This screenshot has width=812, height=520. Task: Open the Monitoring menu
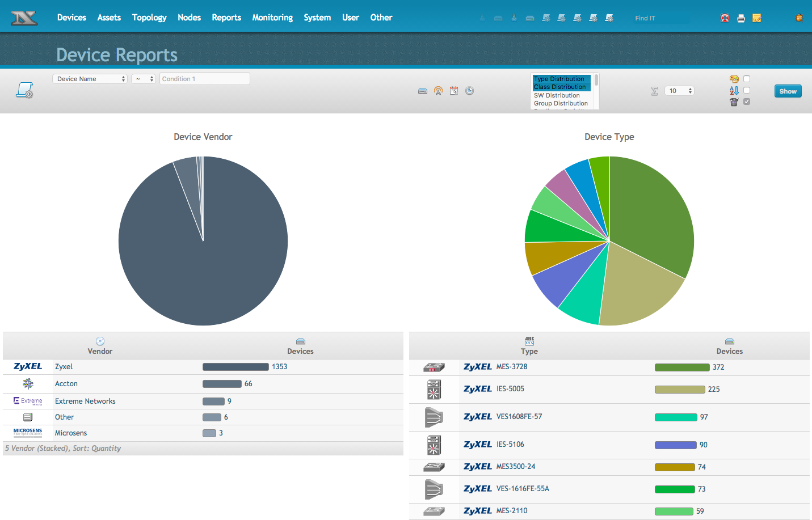272,18
